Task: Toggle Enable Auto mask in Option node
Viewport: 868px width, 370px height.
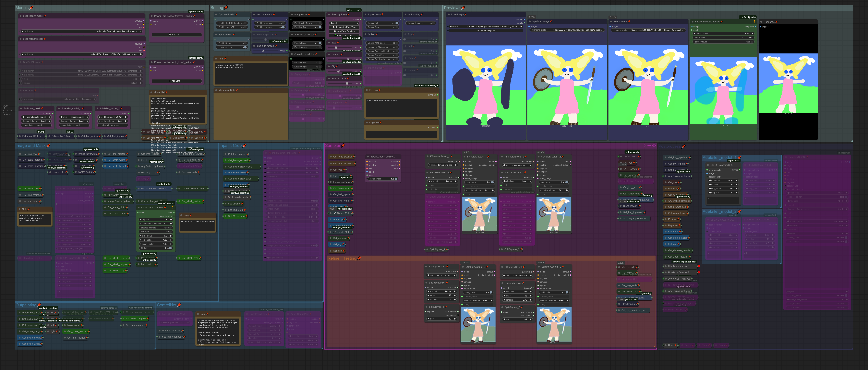Action: [397, 43]
